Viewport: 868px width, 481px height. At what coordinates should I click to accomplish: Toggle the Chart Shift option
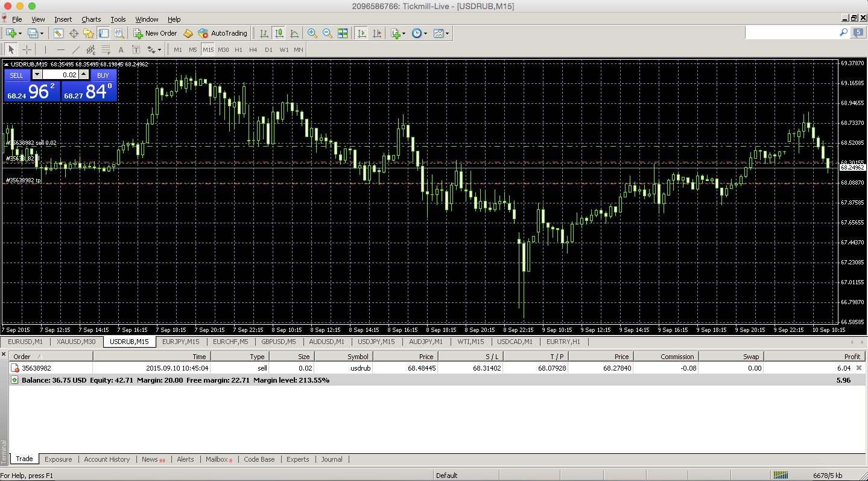pyautogui.click(x=377, y=34)
